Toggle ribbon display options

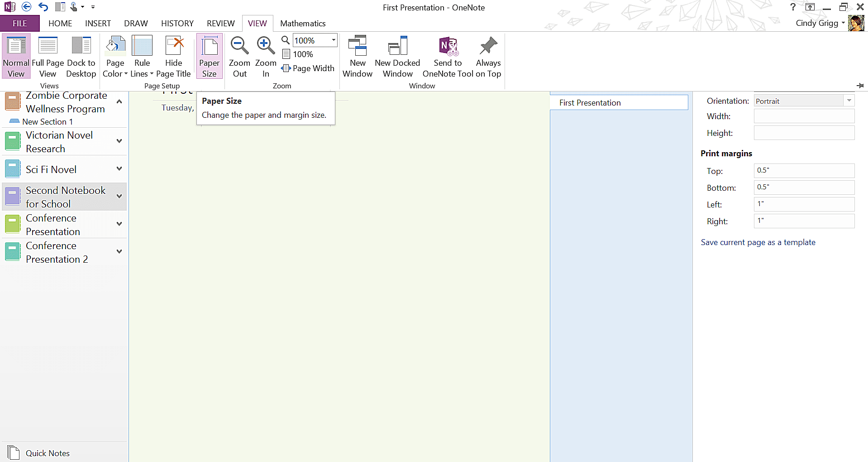click(x=810, y=7)
